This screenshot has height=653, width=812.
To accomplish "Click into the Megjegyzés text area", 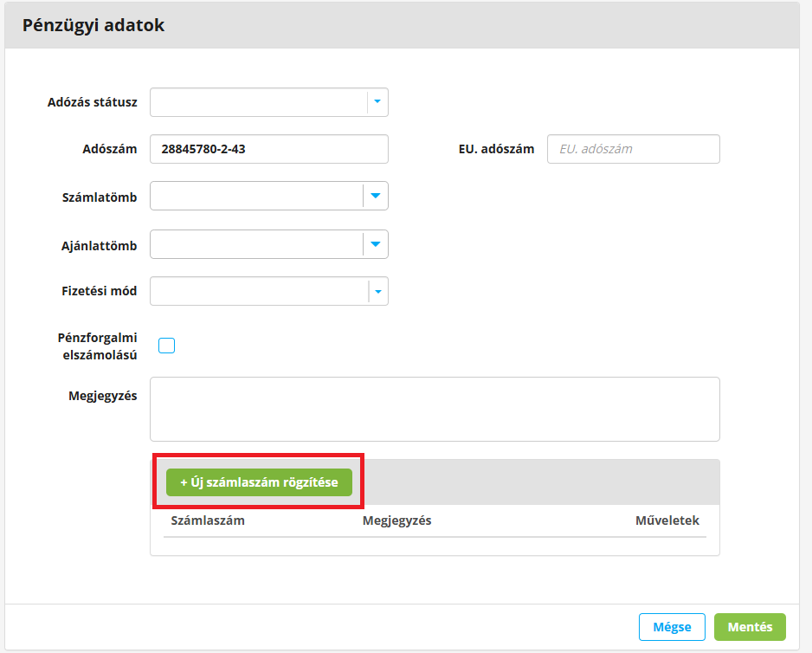I will (435, 409).
